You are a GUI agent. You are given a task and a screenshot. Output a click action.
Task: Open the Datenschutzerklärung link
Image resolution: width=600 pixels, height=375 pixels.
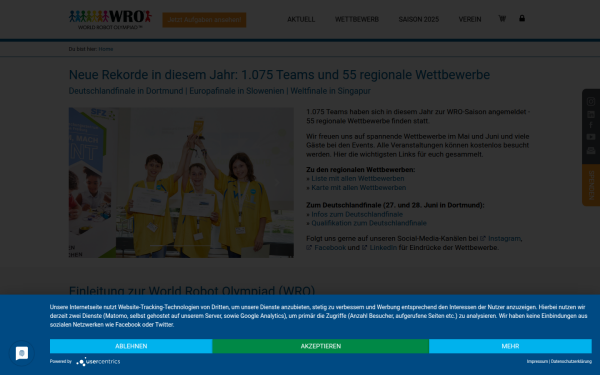[571, 361]
